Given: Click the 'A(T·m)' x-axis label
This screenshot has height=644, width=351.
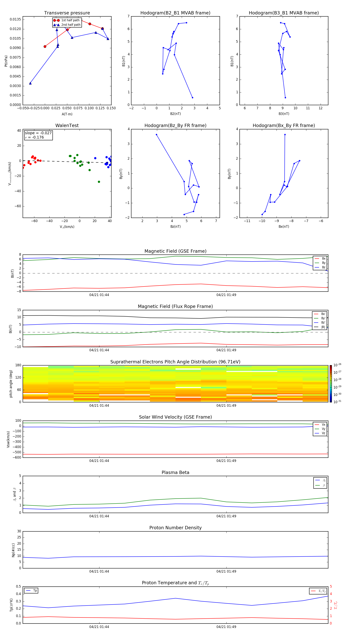Looking at the screenshot, I should click(x=67, y=114).
